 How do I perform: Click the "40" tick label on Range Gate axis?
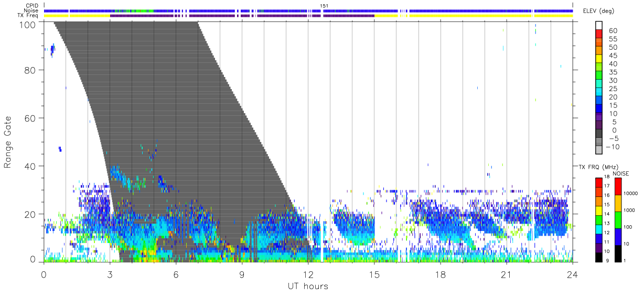point(30,166)
